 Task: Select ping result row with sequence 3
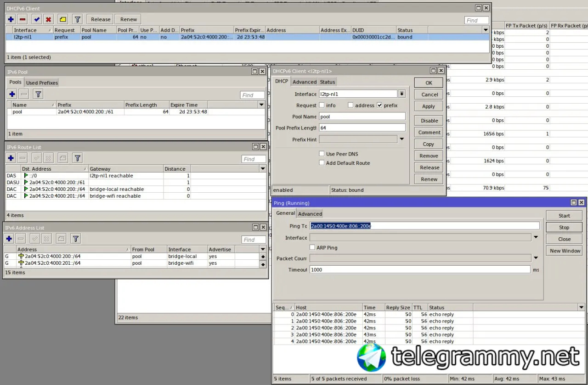tap(429, 335)
